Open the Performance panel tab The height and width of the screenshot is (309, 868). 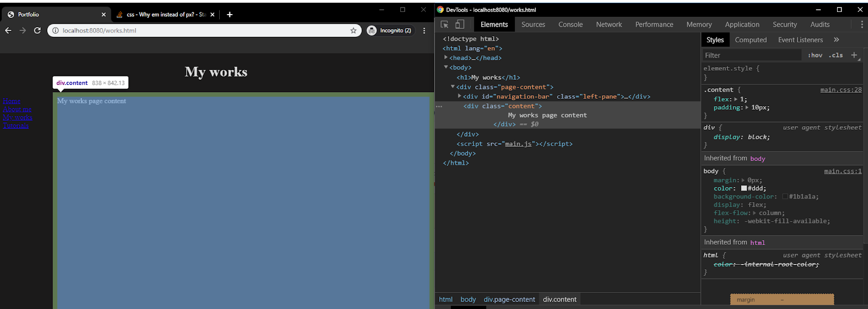pos(654,24)
